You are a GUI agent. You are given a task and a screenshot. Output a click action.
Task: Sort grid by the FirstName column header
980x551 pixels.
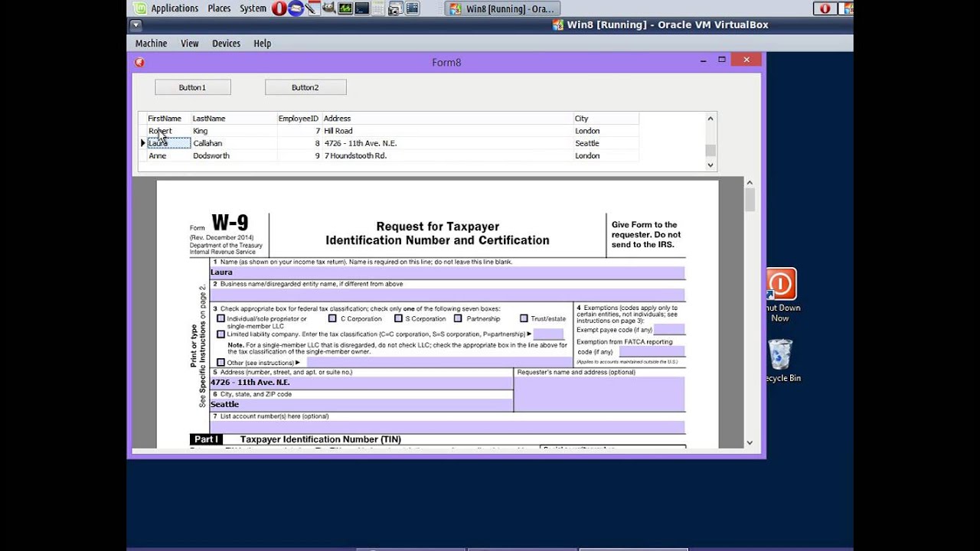(x=168, y=119)
